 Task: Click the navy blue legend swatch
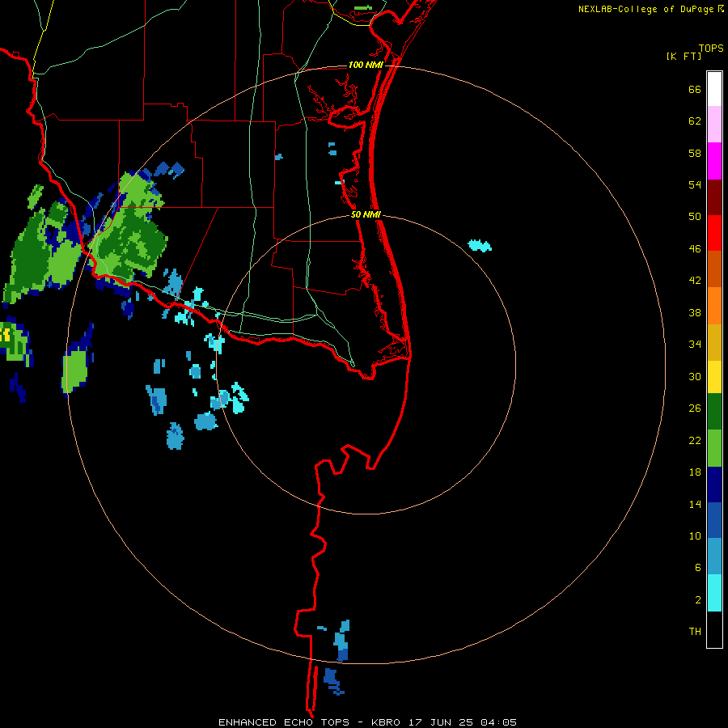tap(714, 485)
